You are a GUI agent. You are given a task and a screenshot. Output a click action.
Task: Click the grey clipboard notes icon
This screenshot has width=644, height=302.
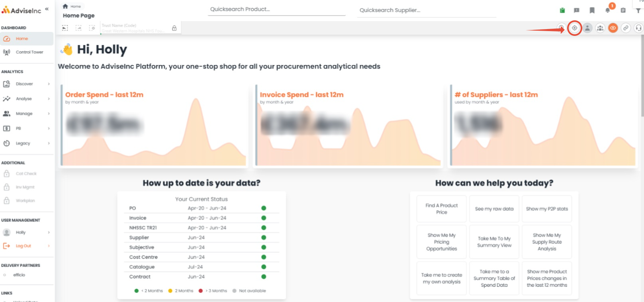(x=623, y=10)
